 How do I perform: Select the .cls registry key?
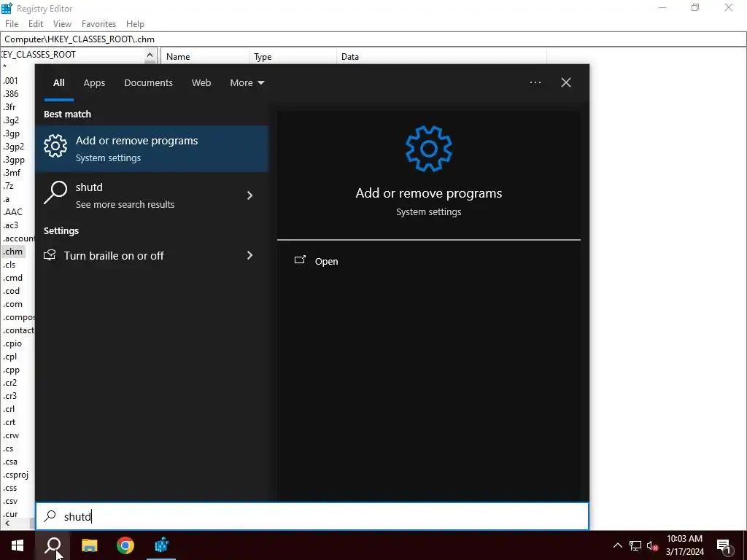(x=9, y=264)
